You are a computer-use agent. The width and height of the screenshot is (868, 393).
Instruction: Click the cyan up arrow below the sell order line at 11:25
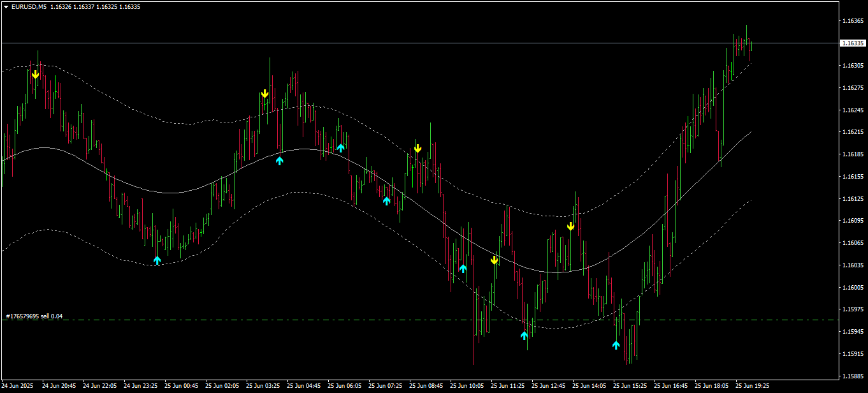click(x=524, y=336)
